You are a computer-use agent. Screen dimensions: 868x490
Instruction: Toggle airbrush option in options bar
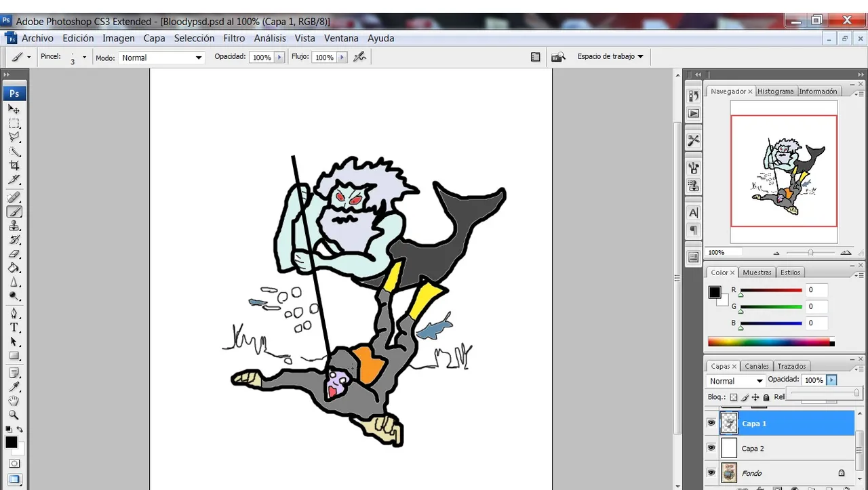click(359, 57)
